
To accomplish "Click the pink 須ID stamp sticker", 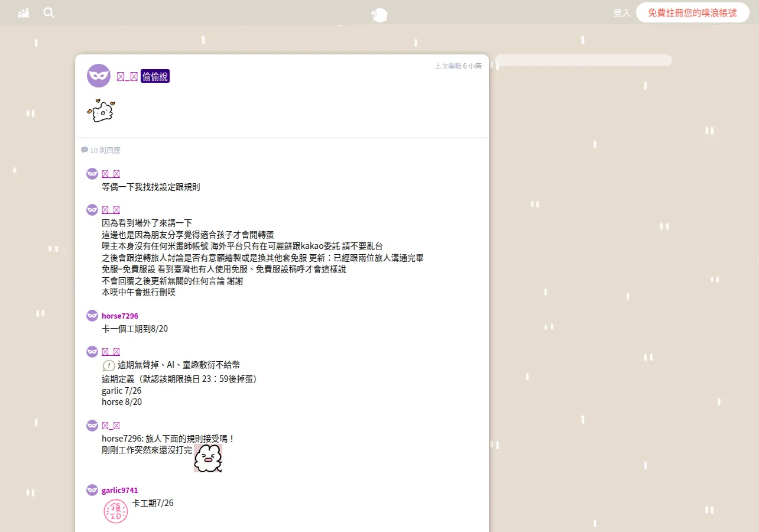I will (x=116, y=511).
